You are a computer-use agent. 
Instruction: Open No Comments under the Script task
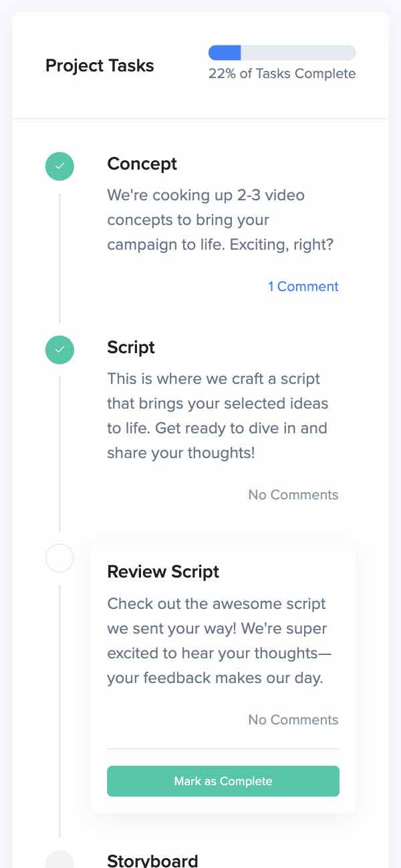[x=293, y=495]
